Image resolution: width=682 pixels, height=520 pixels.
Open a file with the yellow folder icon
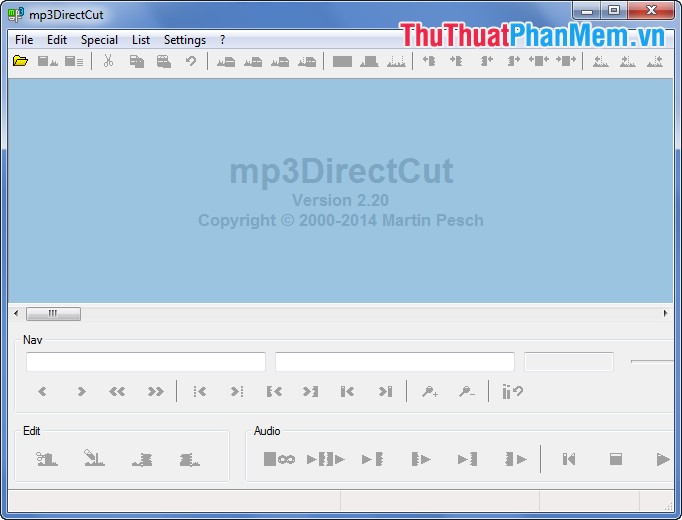click(20, 61)
